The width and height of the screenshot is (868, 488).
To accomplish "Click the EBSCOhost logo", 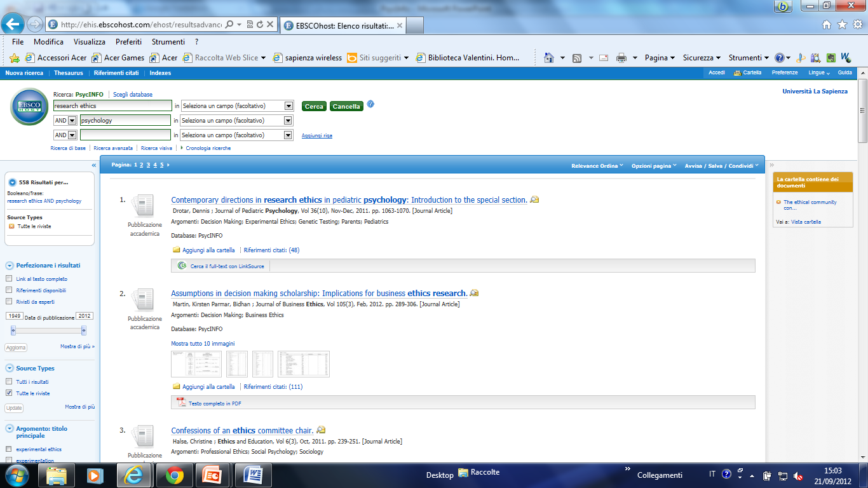I will [29, 106].
